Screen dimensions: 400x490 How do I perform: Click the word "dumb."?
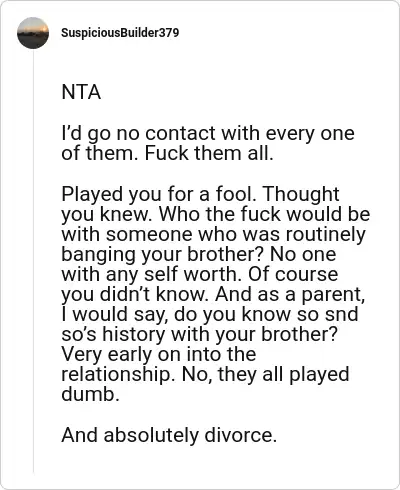(90, 394)
